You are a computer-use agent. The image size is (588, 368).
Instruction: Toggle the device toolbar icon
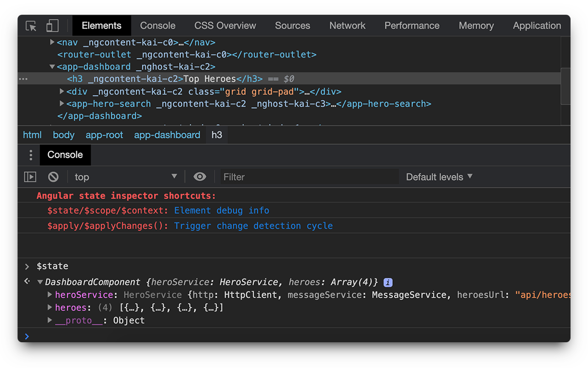click(52, 26)
